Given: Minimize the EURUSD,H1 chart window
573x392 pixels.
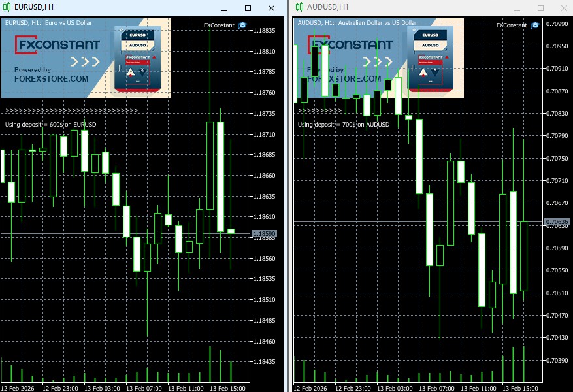Looking at the screenshot, I should coord(224,8).
